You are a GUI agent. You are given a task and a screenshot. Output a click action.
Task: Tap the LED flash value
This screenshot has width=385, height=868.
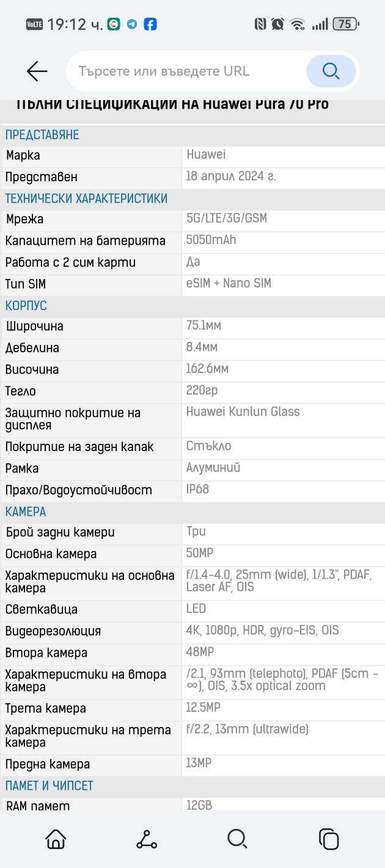[196, 609]
